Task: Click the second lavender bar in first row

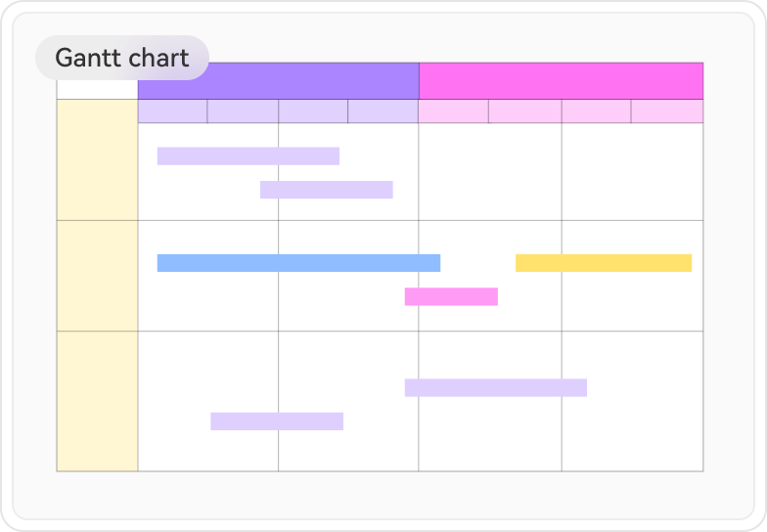Action: [326, 190]
